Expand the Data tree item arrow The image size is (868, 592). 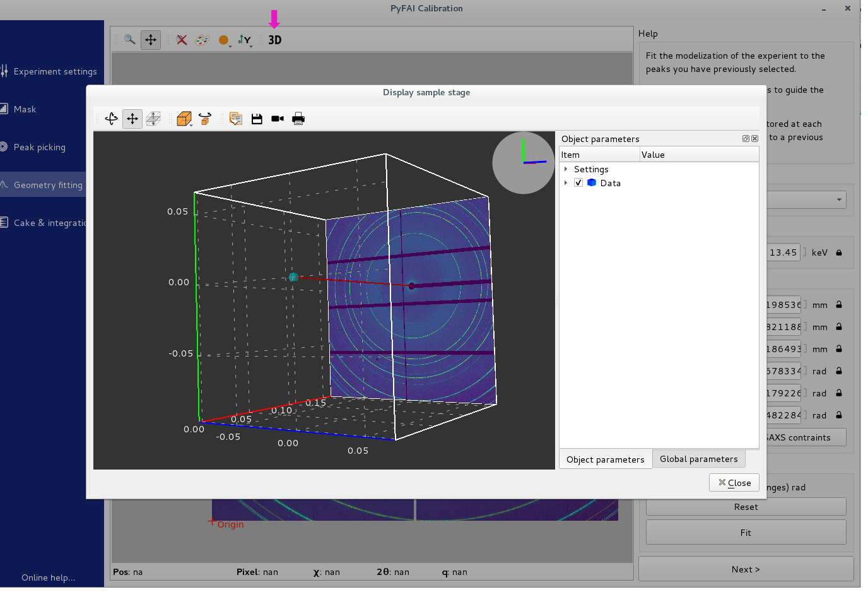566,183
